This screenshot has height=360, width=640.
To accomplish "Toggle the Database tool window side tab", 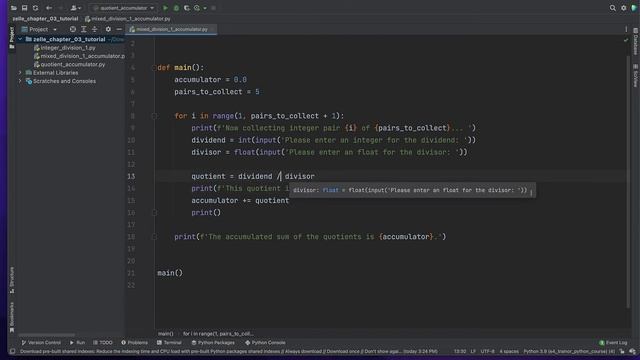I will (635, 41).
